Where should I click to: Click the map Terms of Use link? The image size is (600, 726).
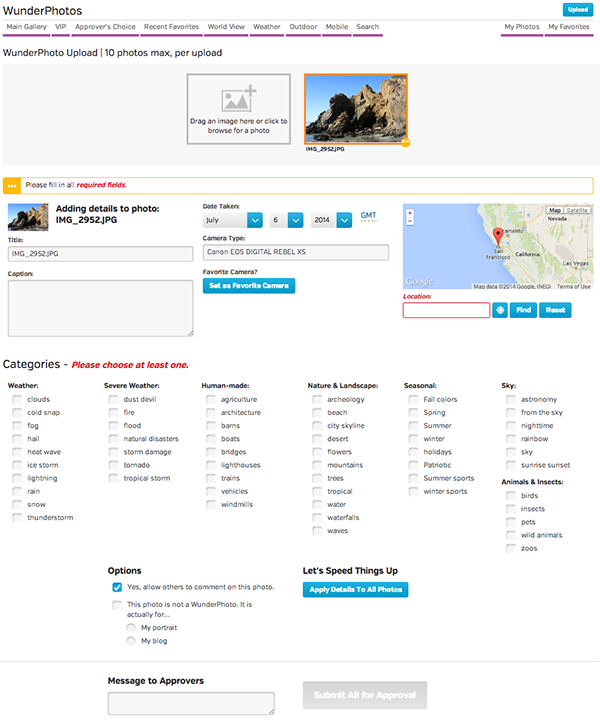[573, 287]
